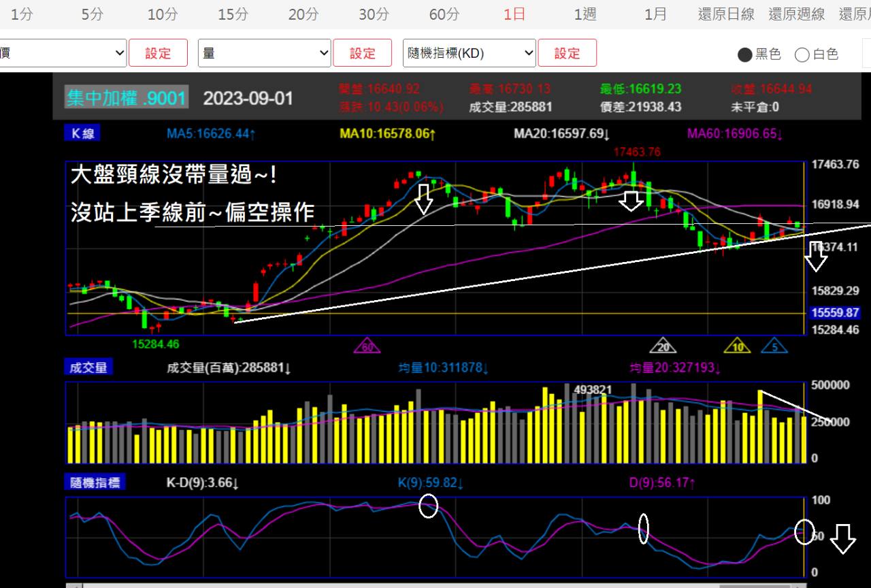Image resolution: width=871 pixels, height=588 pixels.
Task: Select the 集中加權 .9001 symbol label
Action: (126, 98)
